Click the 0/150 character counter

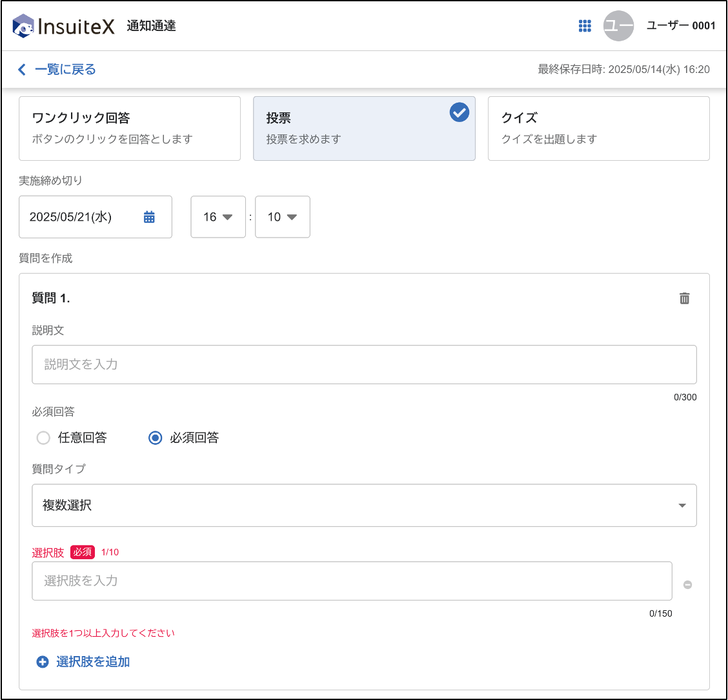tap(661, 613)
